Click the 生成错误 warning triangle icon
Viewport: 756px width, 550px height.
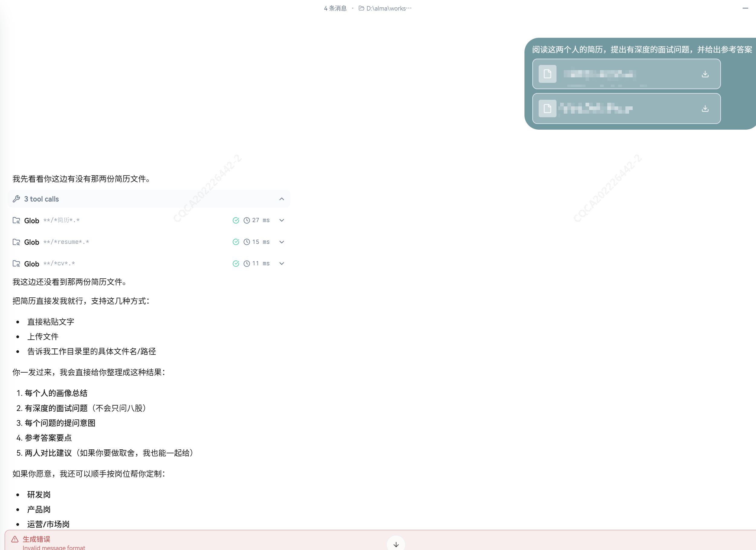click(x=15, y=539)
